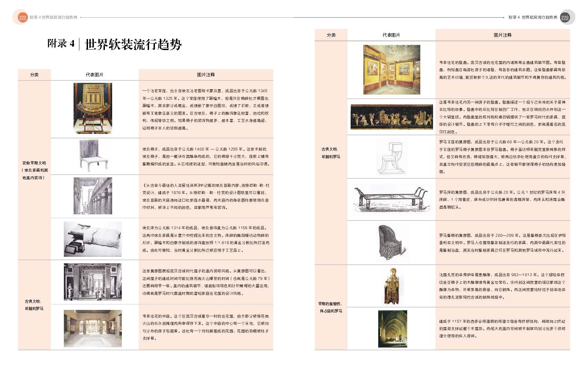Click the 史前早期文明 category cell
The image size is (588, 371).
pos(34,170)
